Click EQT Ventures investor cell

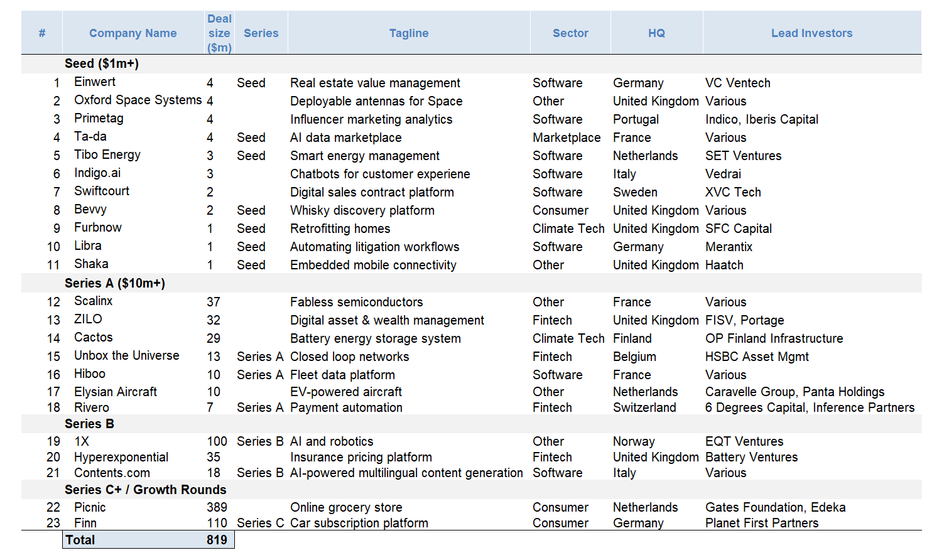pos(744,441)
